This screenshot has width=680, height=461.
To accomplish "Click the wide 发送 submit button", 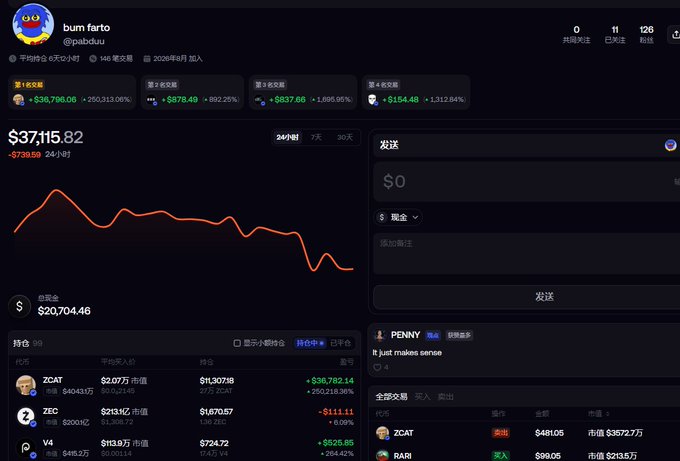I will [526, 297].
